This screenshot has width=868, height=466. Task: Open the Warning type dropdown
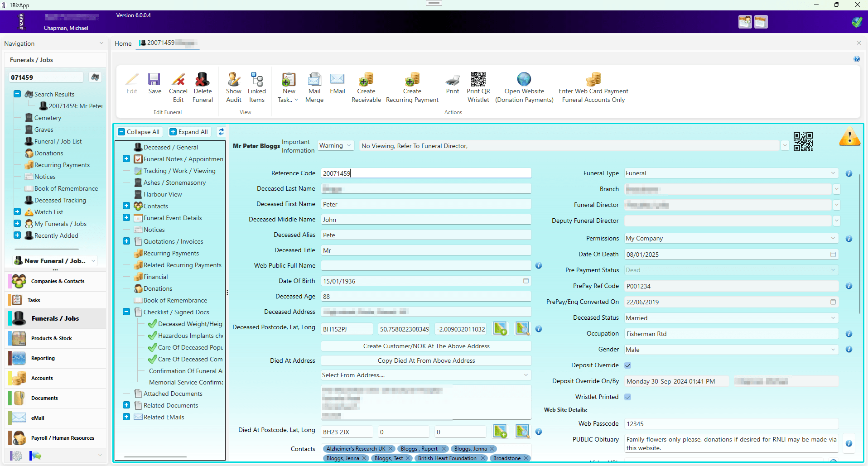click(x=336, y=145)
